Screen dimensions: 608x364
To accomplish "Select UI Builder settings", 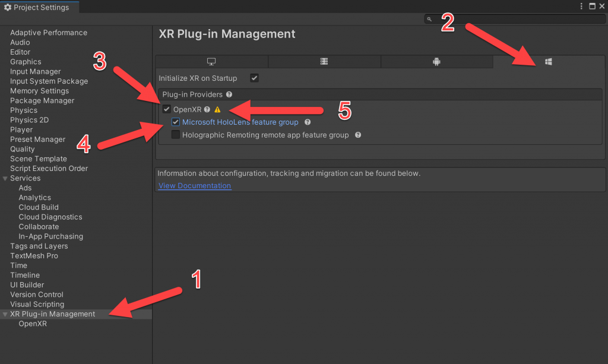I will pos(27,284).
